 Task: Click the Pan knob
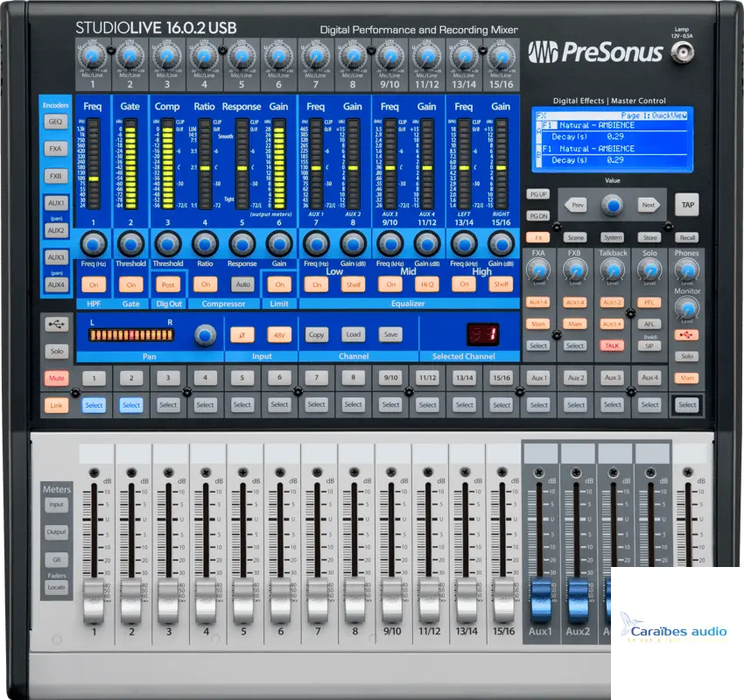[x=205, y=335]
